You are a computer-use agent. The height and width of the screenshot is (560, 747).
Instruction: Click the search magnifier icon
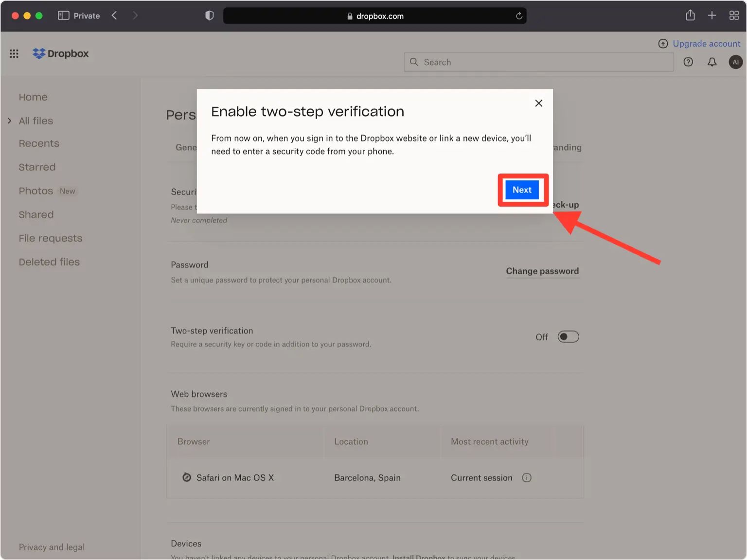[x=414, y=62]
